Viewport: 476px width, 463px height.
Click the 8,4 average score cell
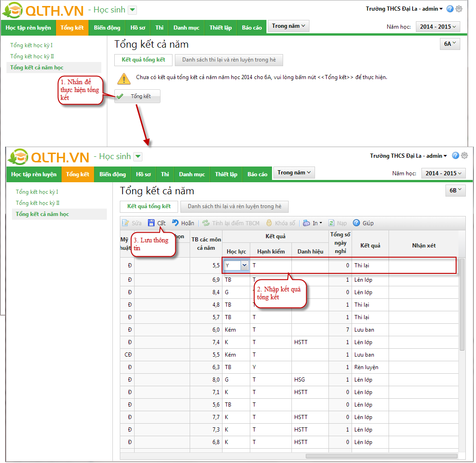206,292
